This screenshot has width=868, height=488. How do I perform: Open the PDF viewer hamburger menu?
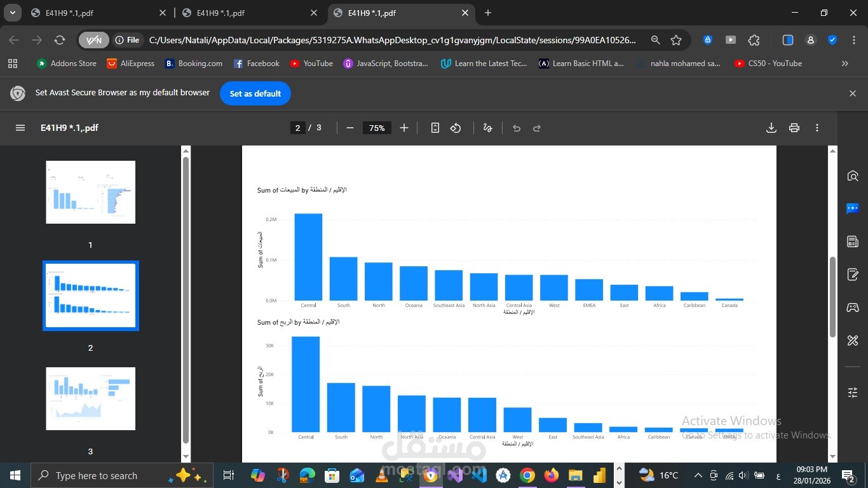[x=20, y=128]
